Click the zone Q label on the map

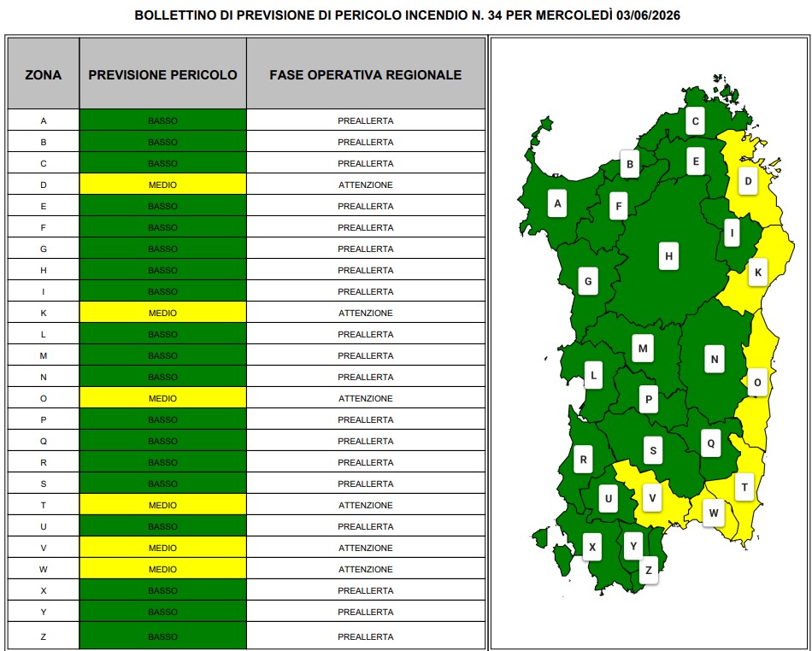(710, 443)
